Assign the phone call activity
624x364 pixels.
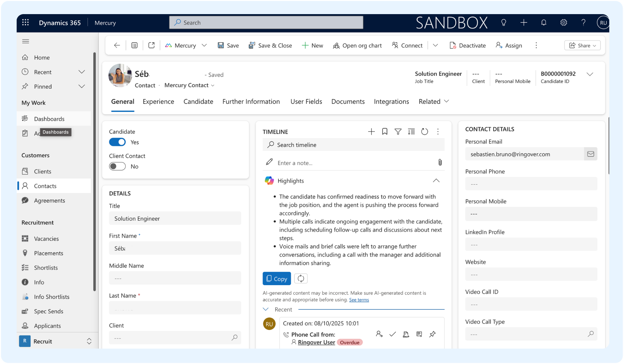tap(379, 334)
